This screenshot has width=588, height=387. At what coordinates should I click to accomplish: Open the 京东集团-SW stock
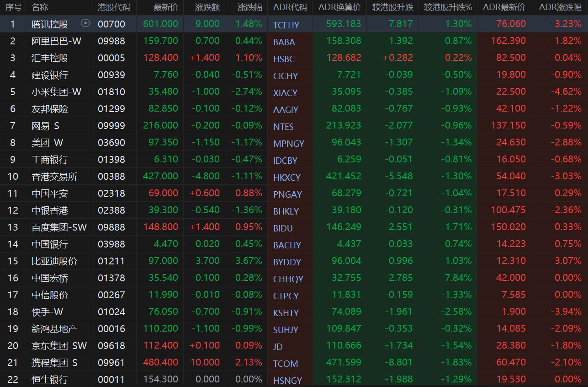pyautogui.click(x=59, y=346)
